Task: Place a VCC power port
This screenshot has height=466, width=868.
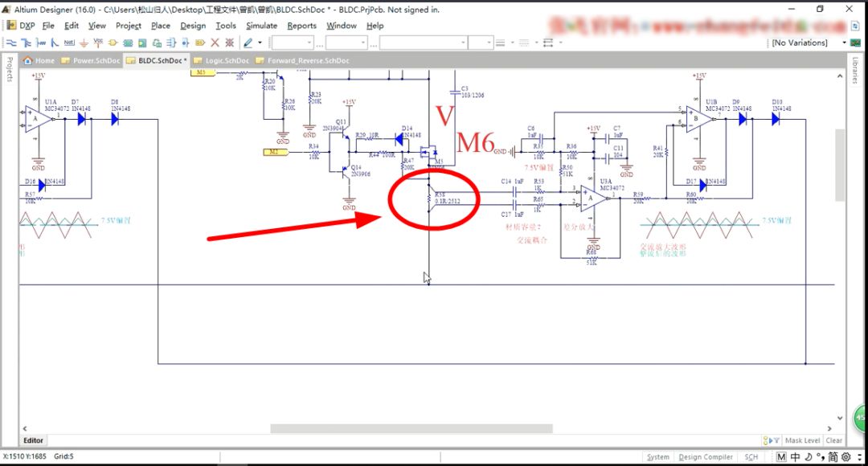Action: point(98,43)
